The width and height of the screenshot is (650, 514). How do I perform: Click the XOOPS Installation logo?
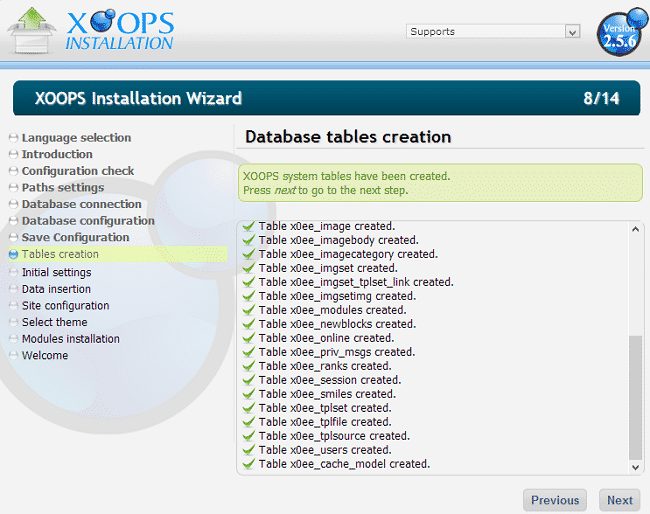tap(90, 31)
